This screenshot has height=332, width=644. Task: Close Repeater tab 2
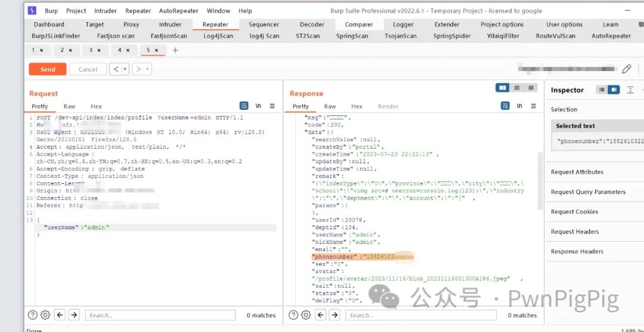tap(70, 50)
